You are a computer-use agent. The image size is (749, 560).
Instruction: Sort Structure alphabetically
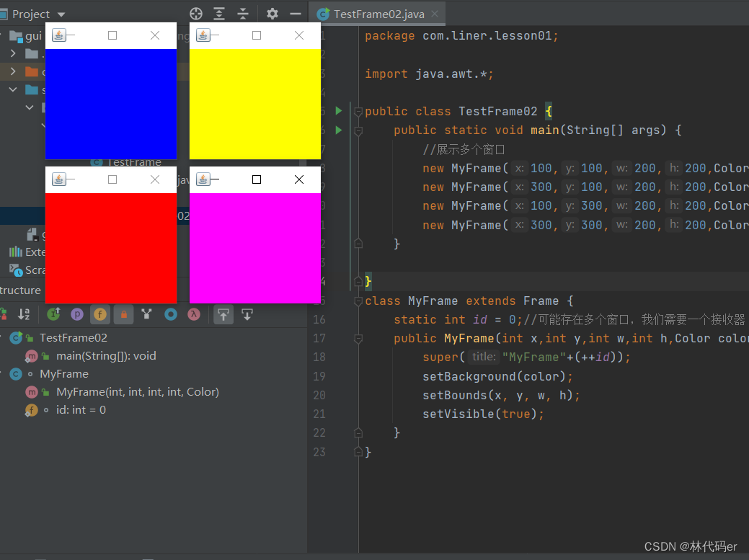(24, 314)
